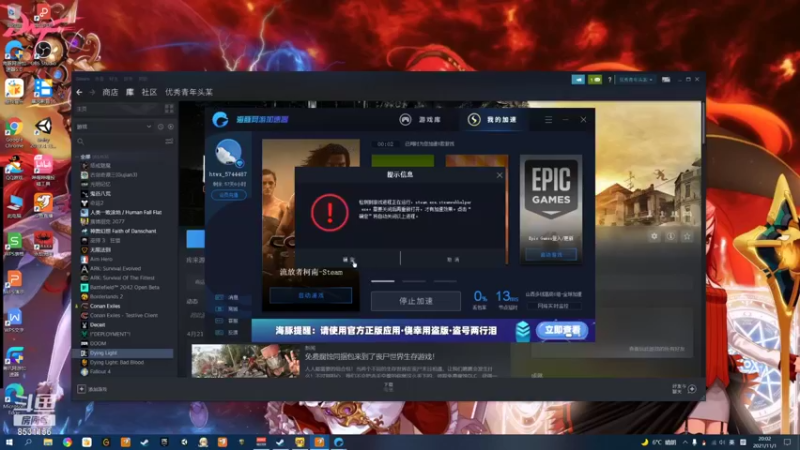Select ARK: Survival Evolved in library
800x450 pixels.
point(115,268)
